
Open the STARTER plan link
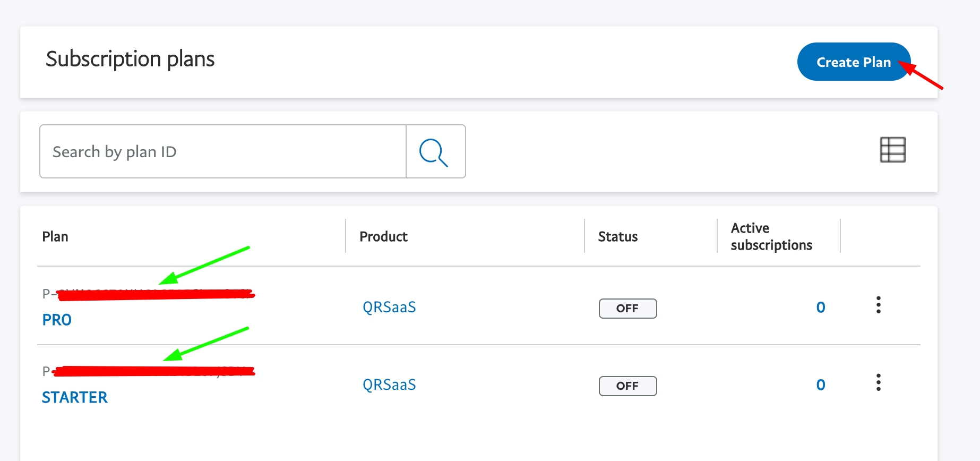click(75, 397)
